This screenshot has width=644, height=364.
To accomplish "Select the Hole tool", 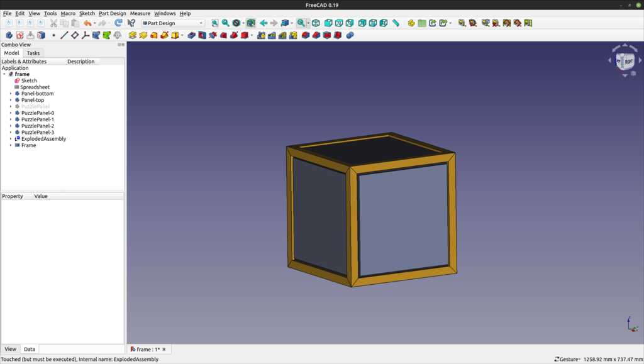I will pos(202,35).
